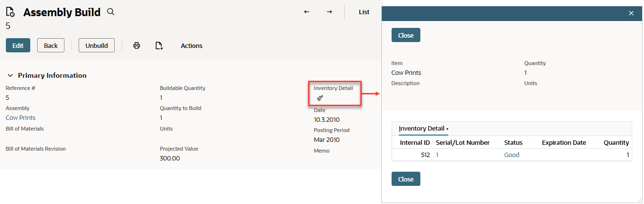
Task: Click the bottom Close button in popup
Action: tap(406, 179)
